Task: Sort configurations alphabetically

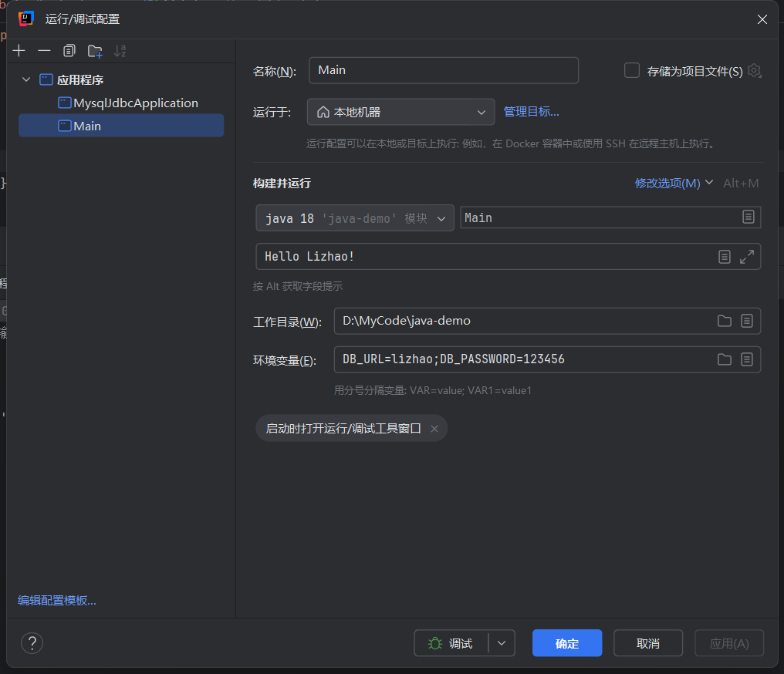Action: [120, 50]
